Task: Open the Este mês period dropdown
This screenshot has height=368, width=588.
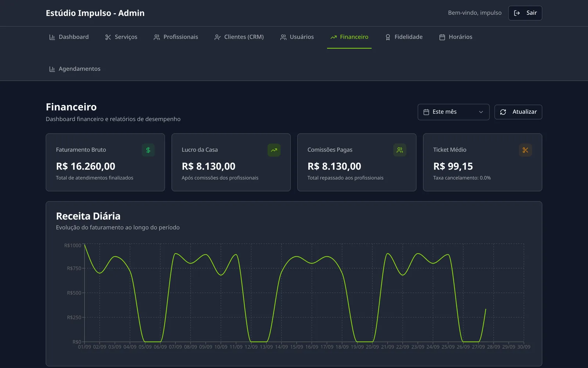Action: (453, 112)
